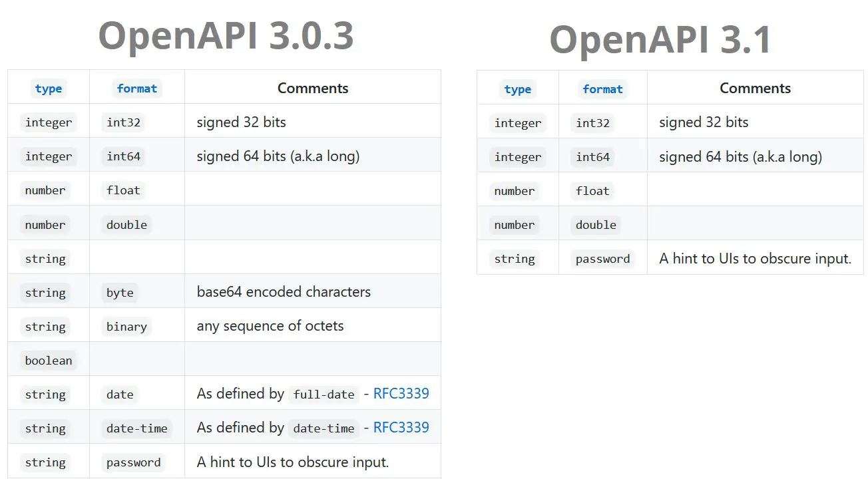868x483 pixels.
Task: Follow the RFC3339 link in the full-date row
Action: pos(401,393)
